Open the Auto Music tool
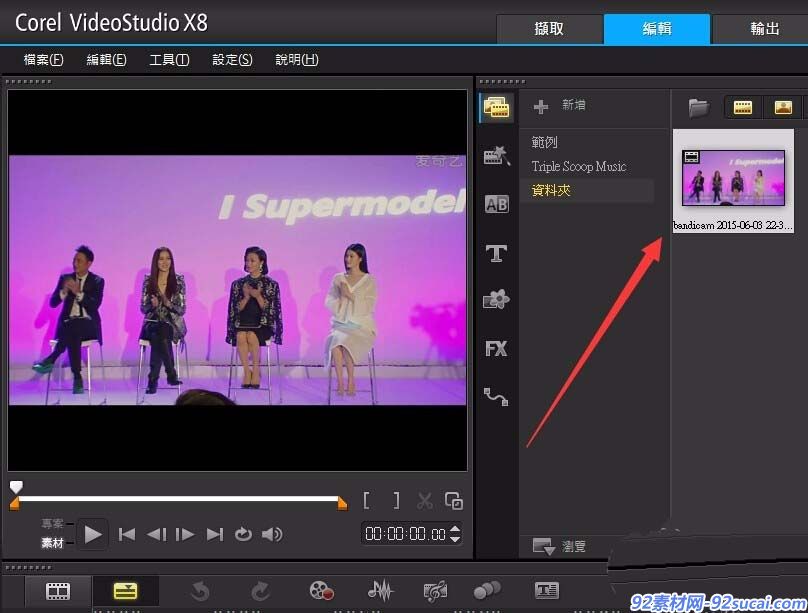 pyautogui.click(x=435, y=591)
